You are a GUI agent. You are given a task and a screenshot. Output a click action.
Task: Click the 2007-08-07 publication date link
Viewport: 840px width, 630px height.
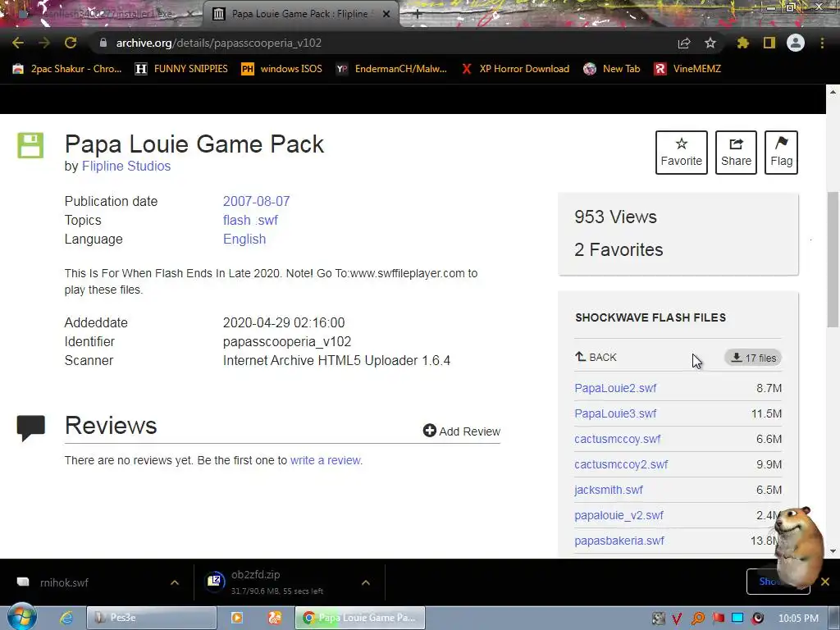click(256, 202)
